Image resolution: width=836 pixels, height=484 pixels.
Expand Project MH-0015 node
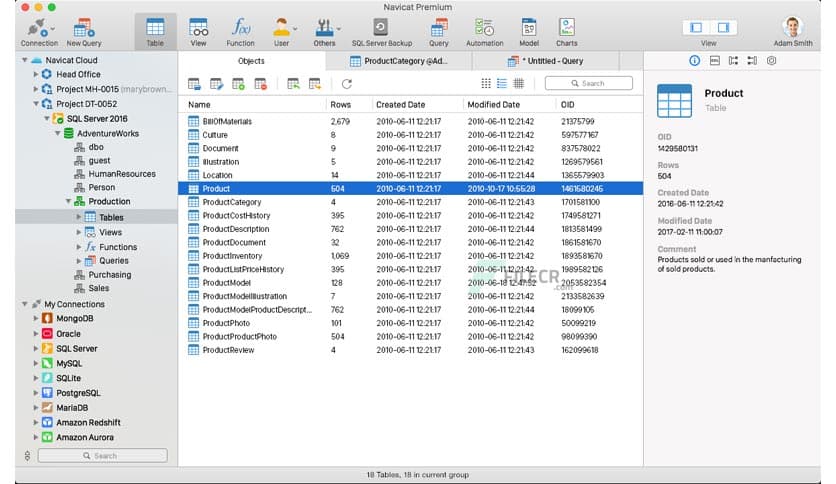[36, 89]
